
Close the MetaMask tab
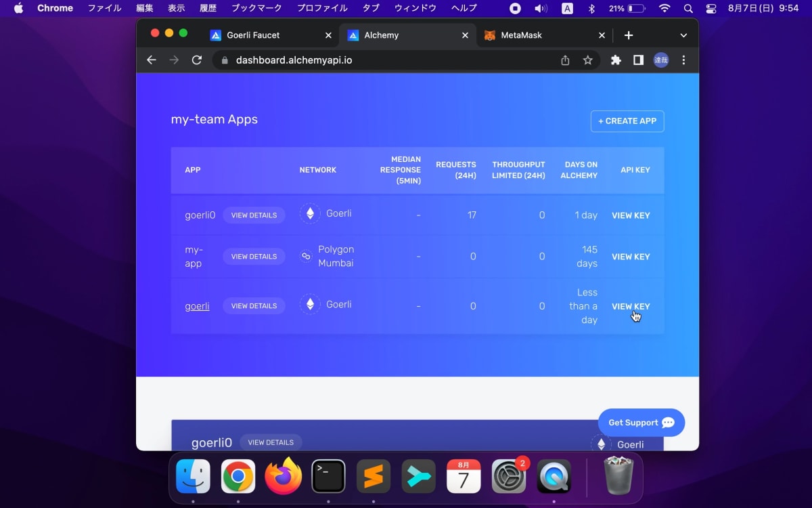coord(602,35)
